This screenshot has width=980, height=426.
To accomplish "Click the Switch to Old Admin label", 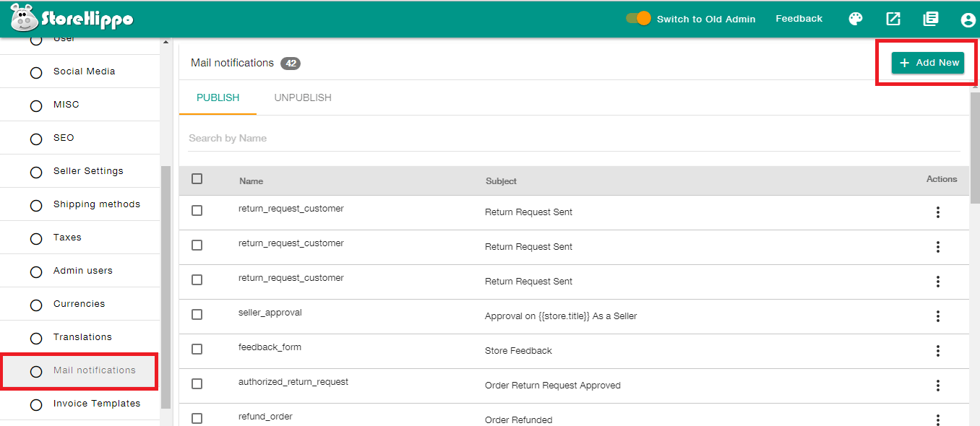I will coord(706,19).
